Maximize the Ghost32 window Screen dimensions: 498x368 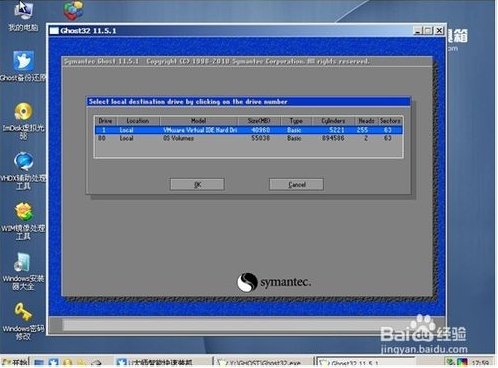(428, 31)
